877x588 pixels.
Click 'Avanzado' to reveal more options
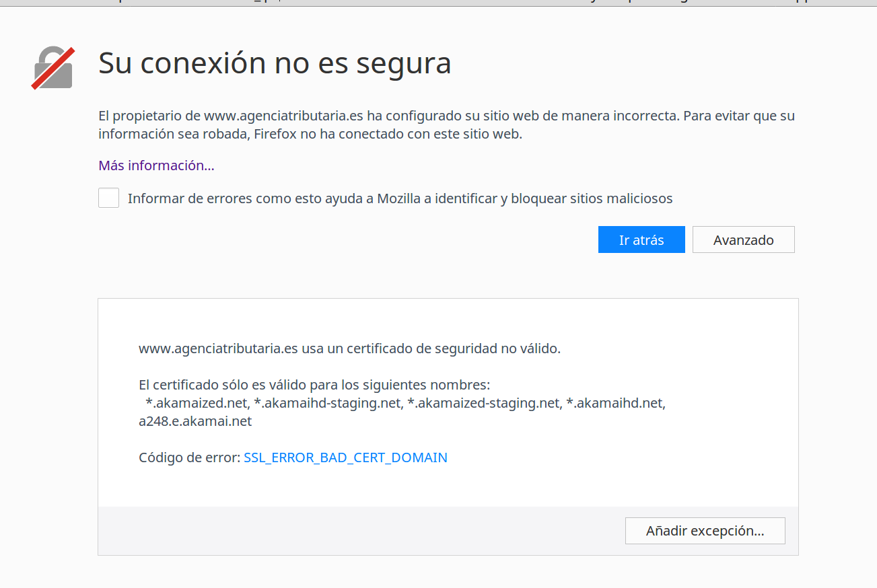click(743, 240)
